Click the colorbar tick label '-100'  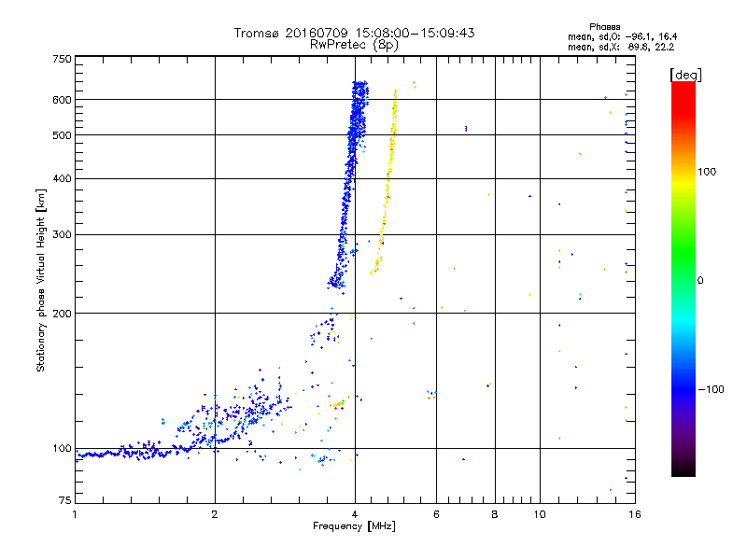(x=711, y=389)
